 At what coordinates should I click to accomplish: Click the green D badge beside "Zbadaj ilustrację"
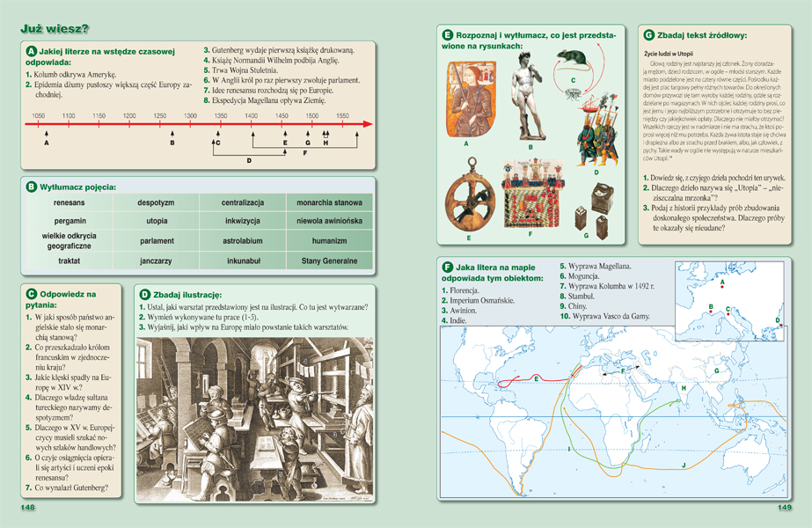click(x=145, y=294)
